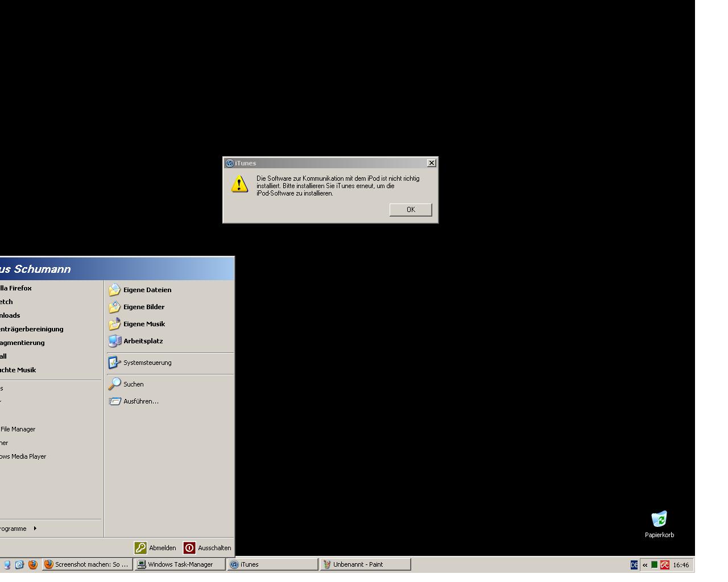Open the Arbeitsplatz computer icon

click(x=115, y=341)
